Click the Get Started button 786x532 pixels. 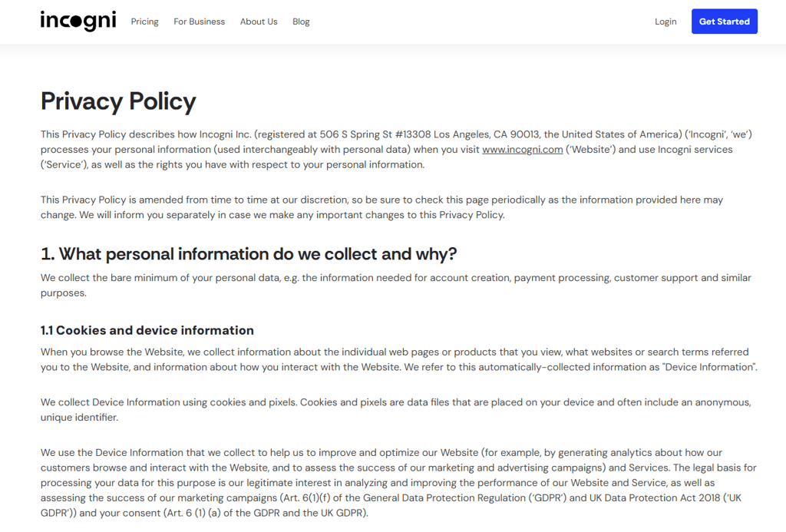[725, 21]
